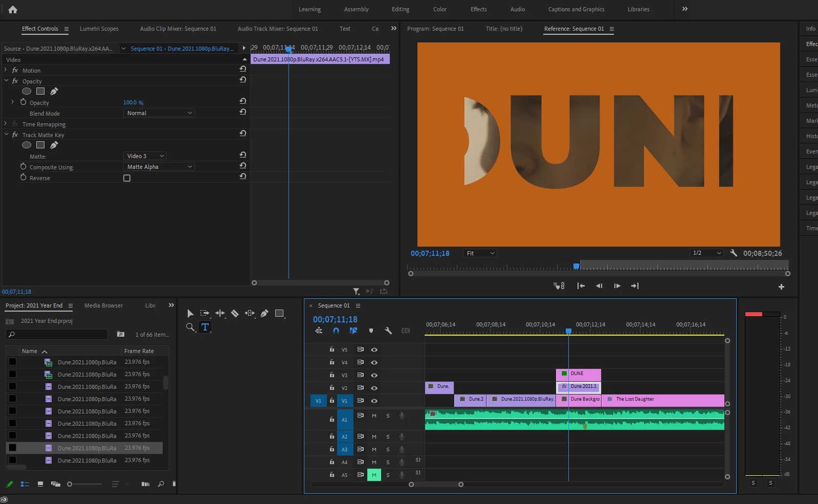Pick the Pen tool in tools panel
818x504 pixels.
point(264,313)
